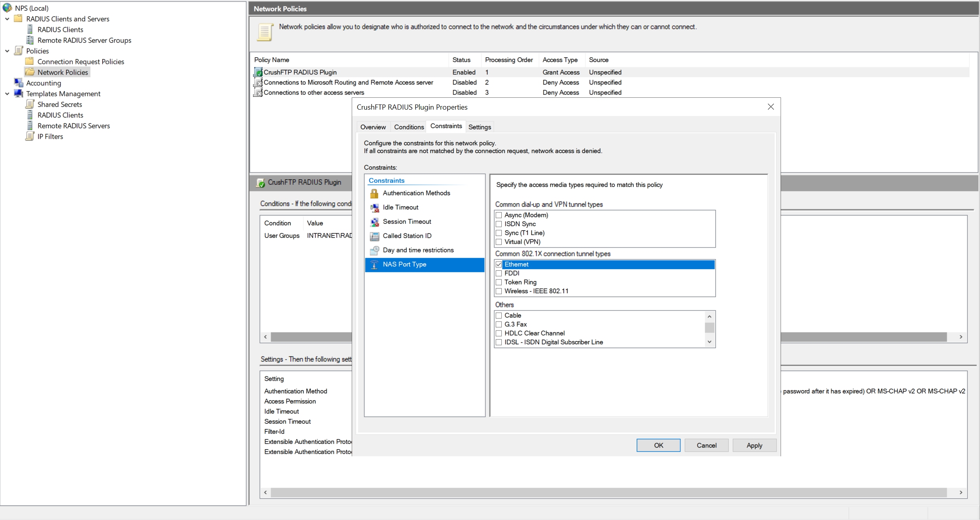The image size is (980, 520).
Task: Click the Authentication Methods padlock icon
Action: click(x=374, y=193)
